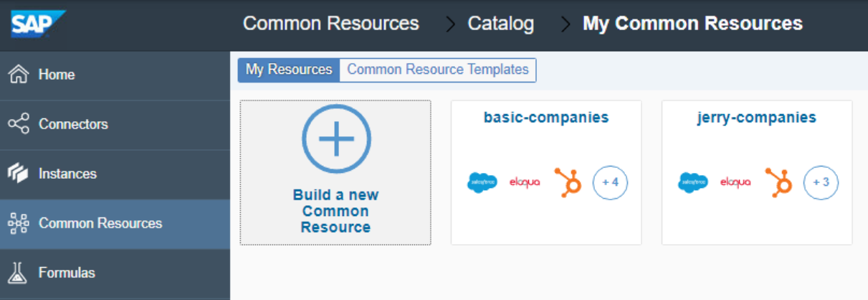Open the basic-companies resource title

[x=546, y=118]
